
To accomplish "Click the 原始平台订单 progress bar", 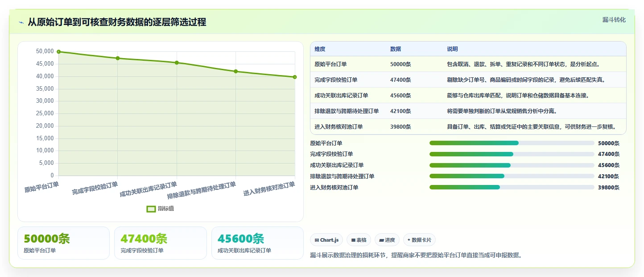I will pos(512,143).
